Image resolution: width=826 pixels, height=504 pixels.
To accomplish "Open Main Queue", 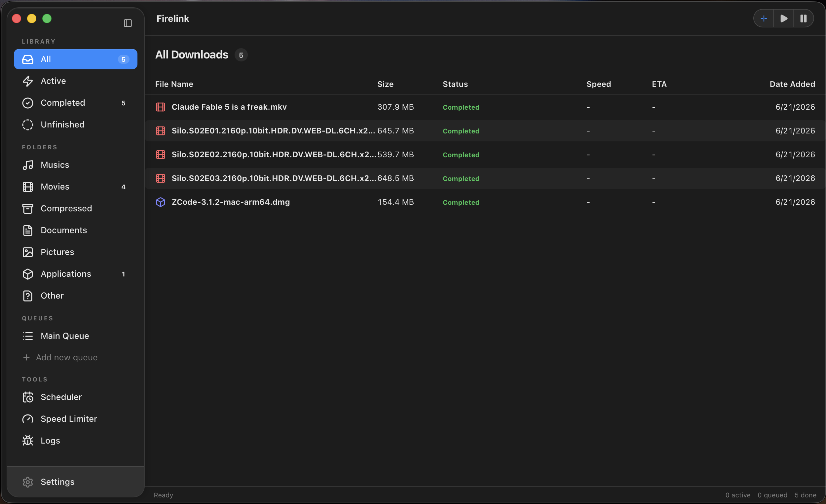I will point(75,336).
